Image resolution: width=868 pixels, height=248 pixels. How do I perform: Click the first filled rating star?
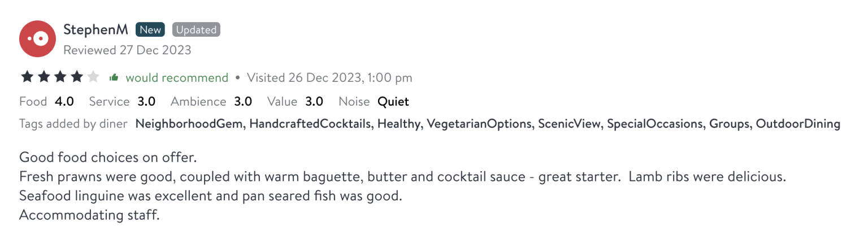click(x=26, y=77)
